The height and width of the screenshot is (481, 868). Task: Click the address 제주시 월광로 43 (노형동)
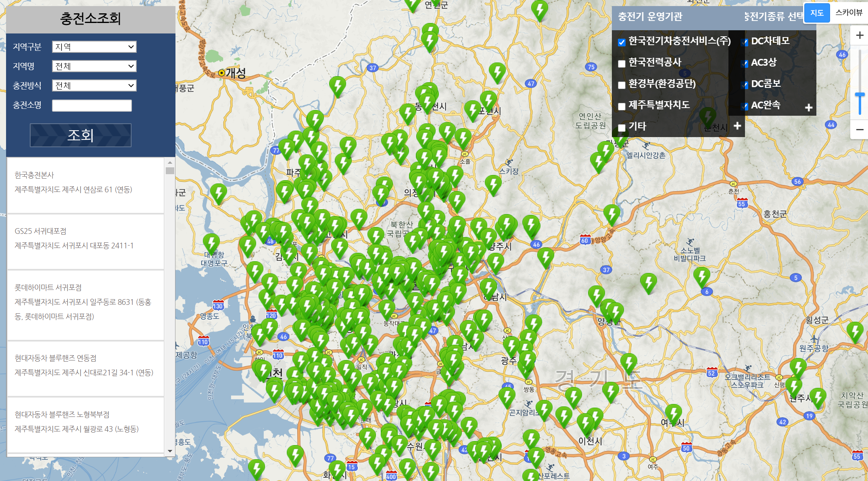[77, 429]
